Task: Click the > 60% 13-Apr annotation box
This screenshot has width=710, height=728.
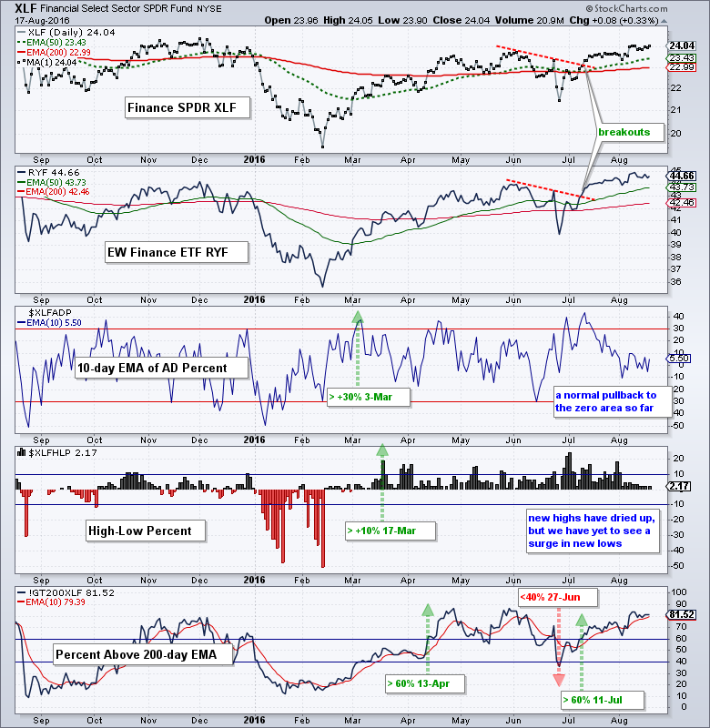Action: coord(425,684)
